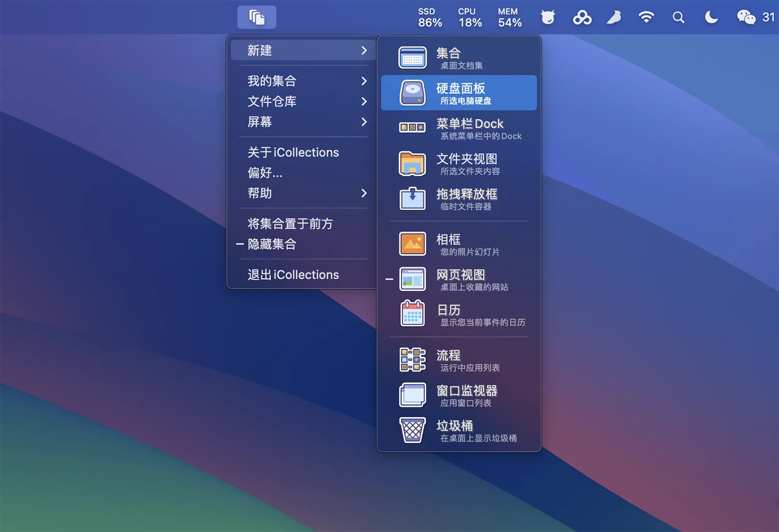
Task: Open the Wi-Fi status menu
Action: (646, 17)
